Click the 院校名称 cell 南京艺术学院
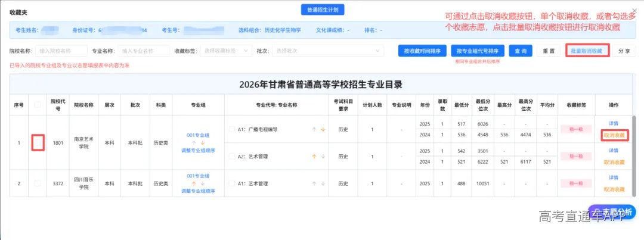644x240 pixels. point(84,143)
